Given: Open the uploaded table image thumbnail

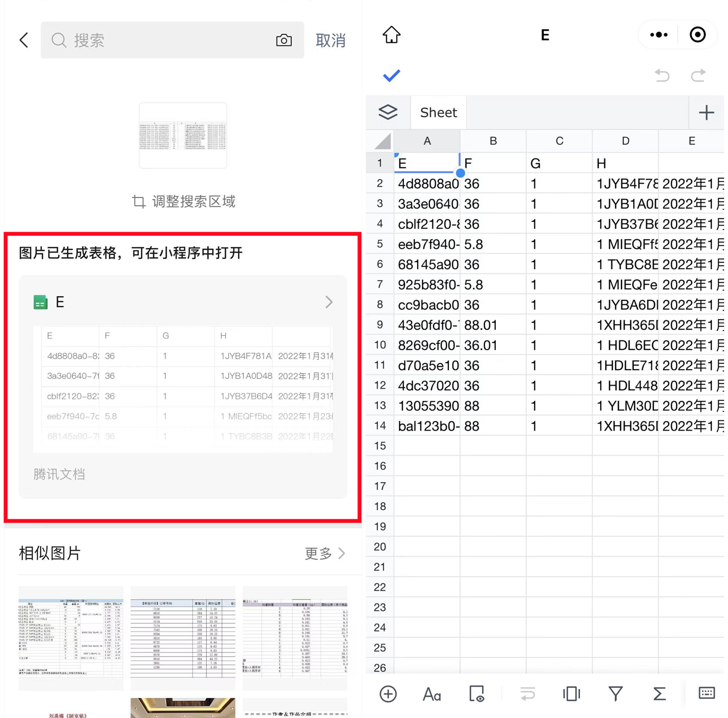Looking at the screenshot, I should coord(183,135).
